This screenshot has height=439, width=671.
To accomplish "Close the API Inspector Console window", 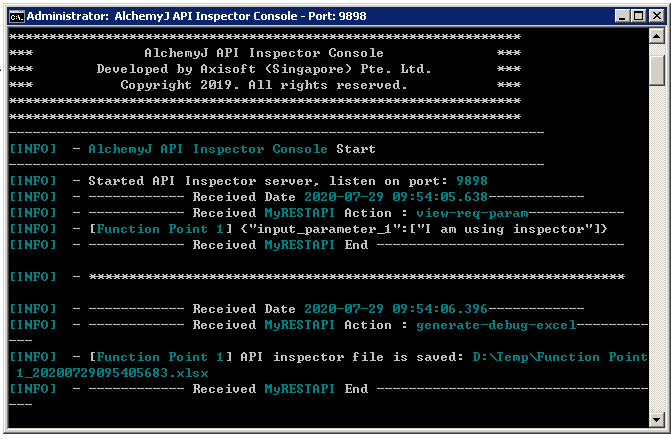I will (656, 16).
